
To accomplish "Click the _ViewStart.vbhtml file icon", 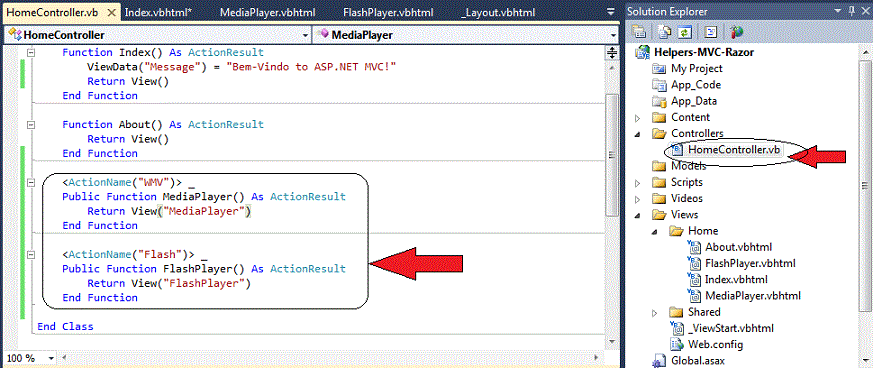I will click(676, 328).
